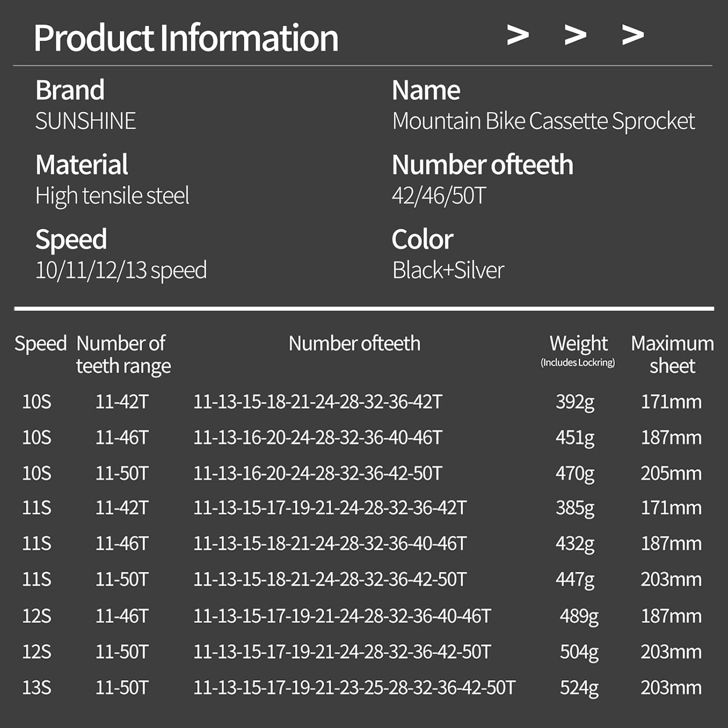Select the 392g weight cell
The width and height of the screenshot is (728, 728).
pyautogui.click(x=575, y=402)
